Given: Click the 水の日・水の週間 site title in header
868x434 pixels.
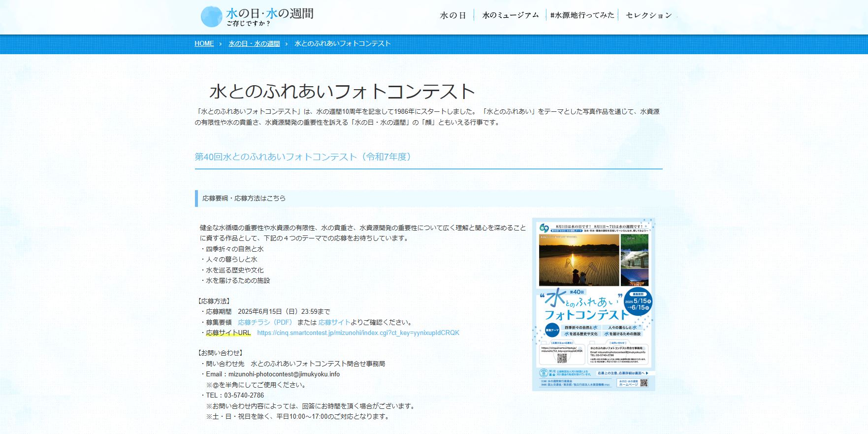Looking at the screenshot, I should (x=269, y=14).
